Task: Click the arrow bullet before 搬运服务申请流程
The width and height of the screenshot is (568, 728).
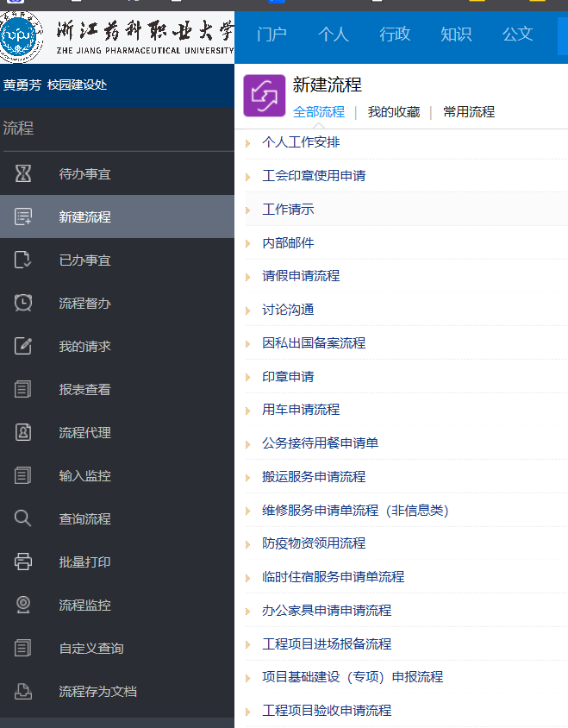Action: coord(248,478)
